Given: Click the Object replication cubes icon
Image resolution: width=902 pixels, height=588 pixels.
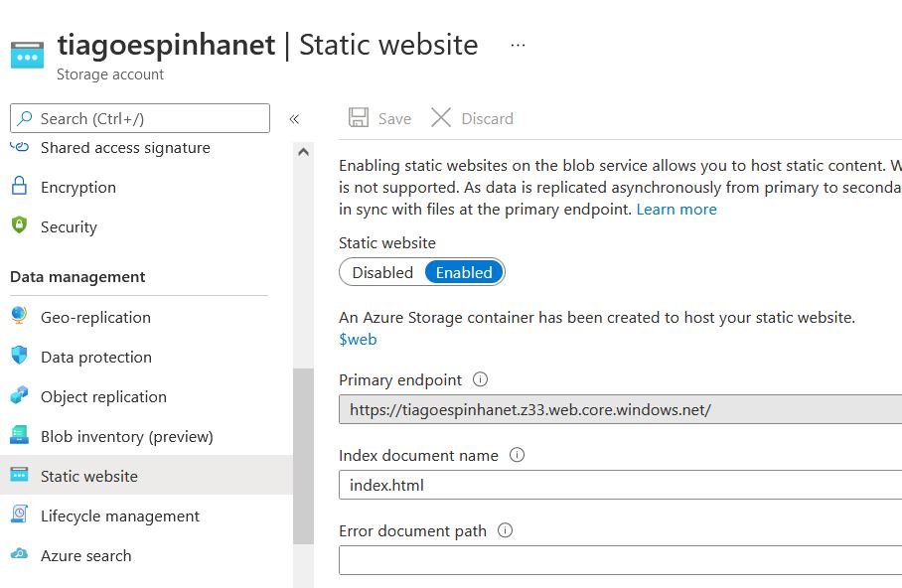Looking at the screenshot, I should (x=20, y=395).
